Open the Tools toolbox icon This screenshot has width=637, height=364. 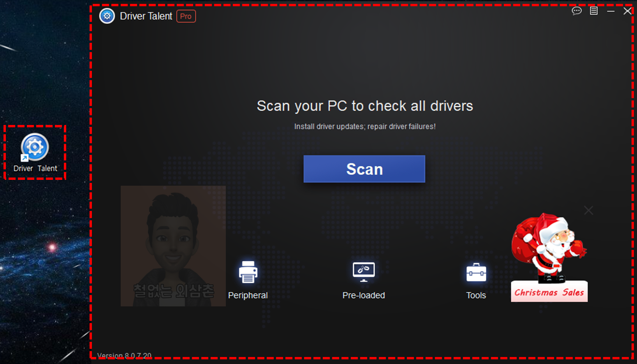click(x=476, y=272)
